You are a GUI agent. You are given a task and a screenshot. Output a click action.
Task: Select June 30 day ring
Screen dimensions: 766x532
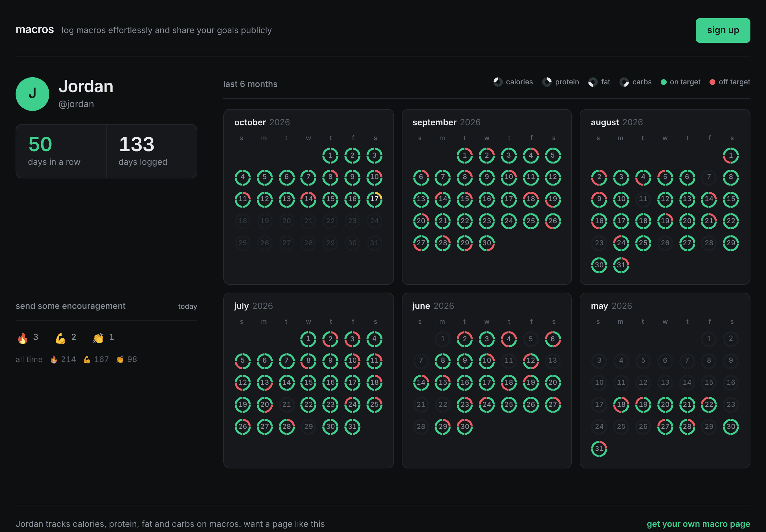pos(464,426)
